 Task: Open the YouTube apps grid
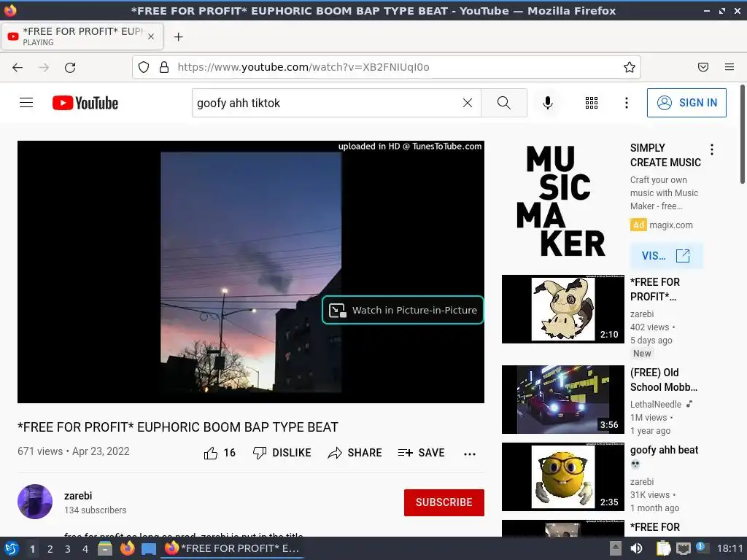[591, 103]
